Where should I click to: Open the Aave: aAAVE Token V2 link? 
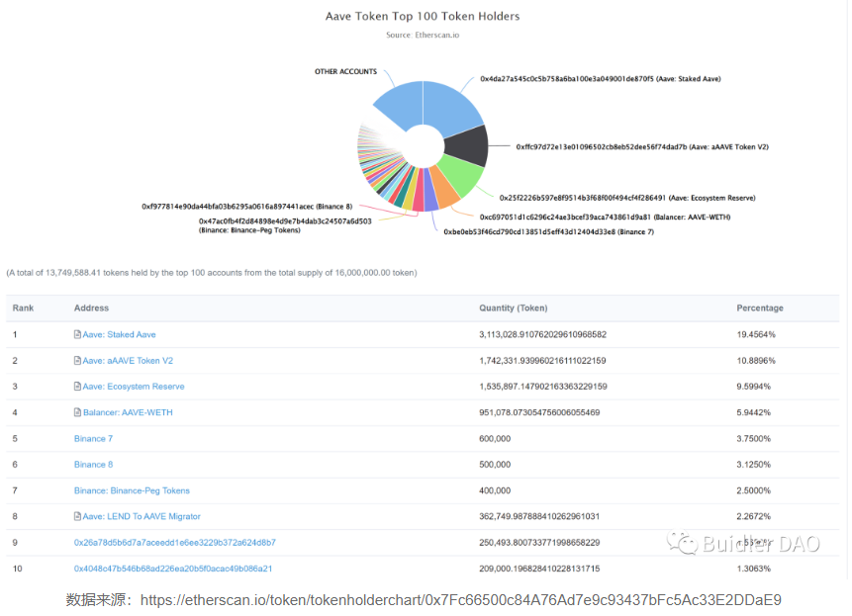click(x=128, y=360)
